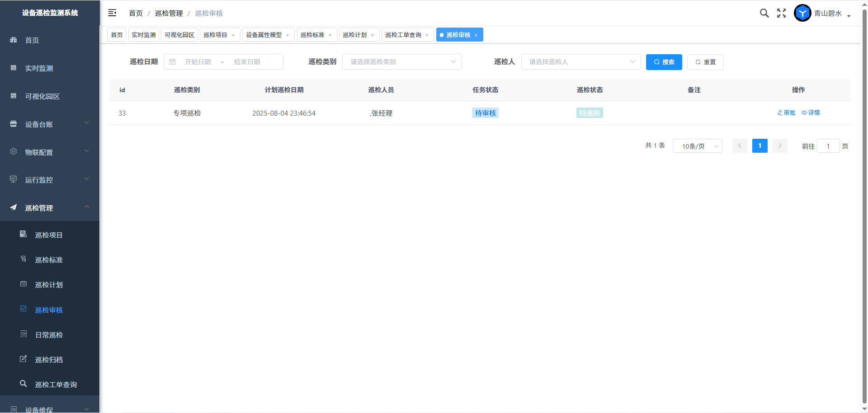Open the 10条/页 page size selector
Image resolution: width=868 pixels, height=413 pixels.
point(697,146)
